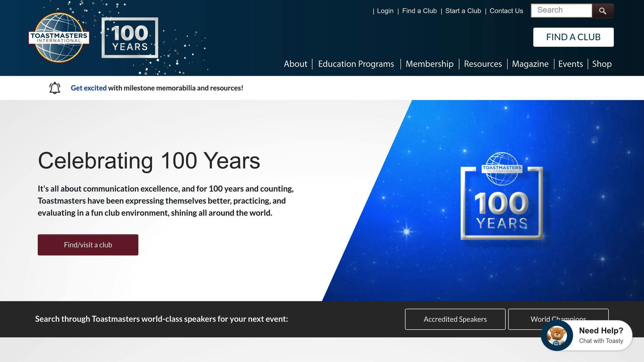Open the Resources menu

(x=483, y=64)
